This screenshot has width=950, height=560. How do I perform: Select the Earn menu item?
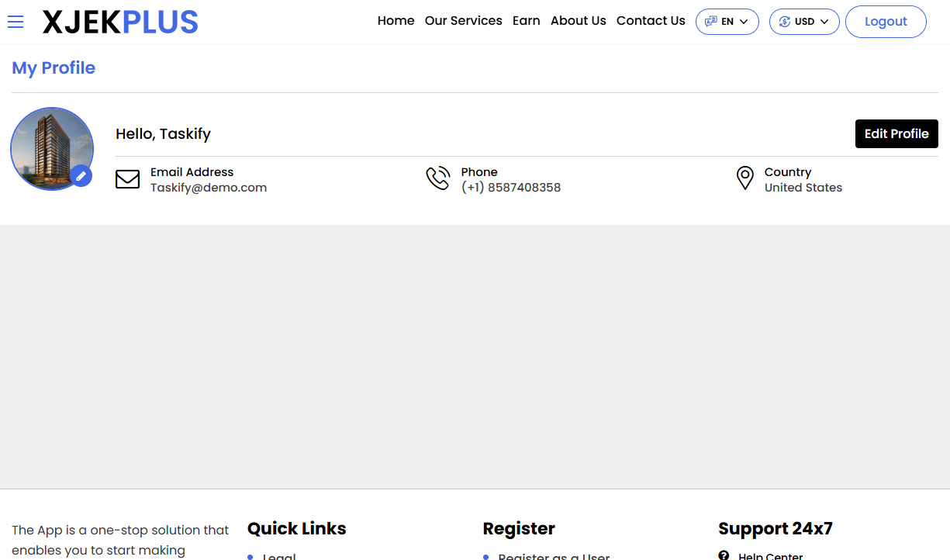[526, 21]
